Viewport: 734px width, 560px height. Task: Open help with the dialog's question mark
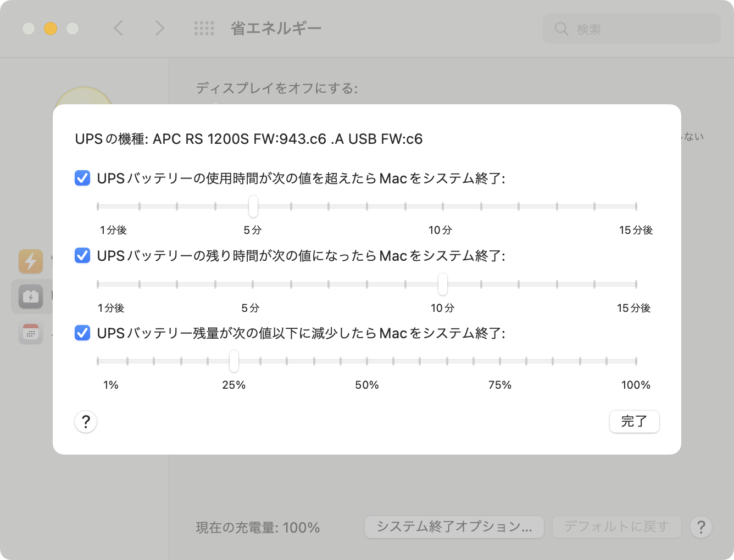(x=86, y=422)
